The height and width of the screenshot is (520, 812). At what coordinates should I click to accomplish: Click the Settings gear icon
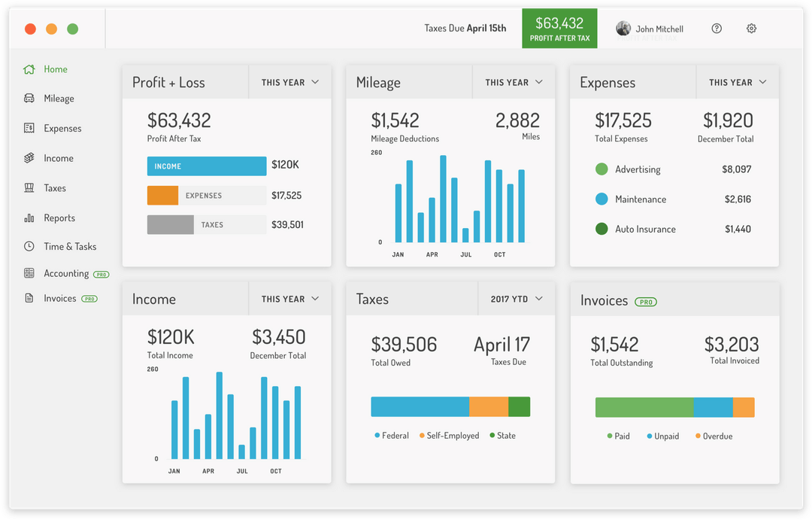751,28
